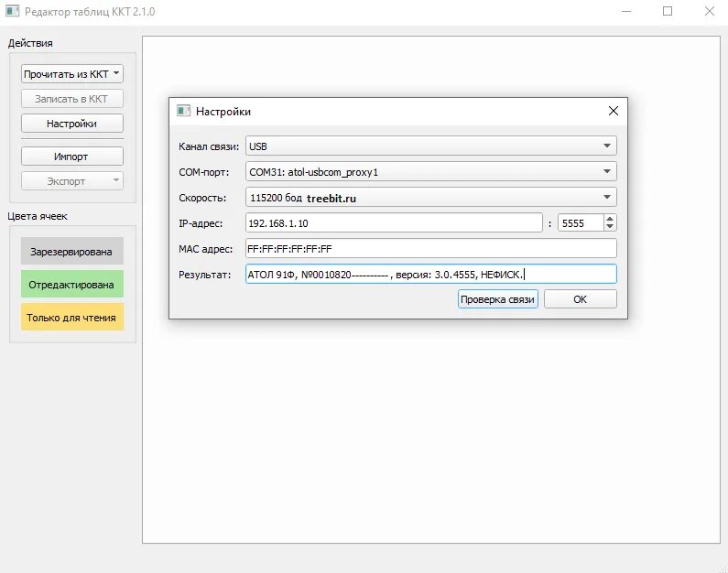Open the Экспорт dropdown button
The width and height of the screenshot is (728, 573).
point(72,181)
